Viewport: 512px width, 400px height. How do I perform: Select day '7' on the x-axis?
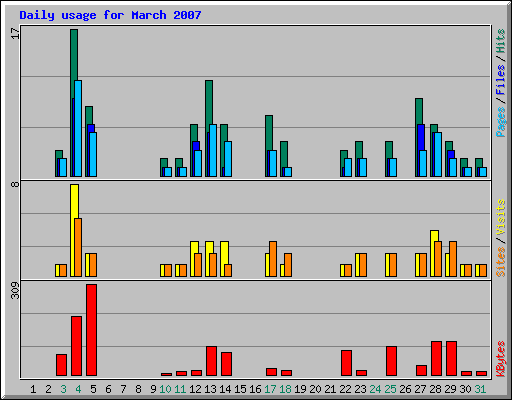tap(123, 389)
